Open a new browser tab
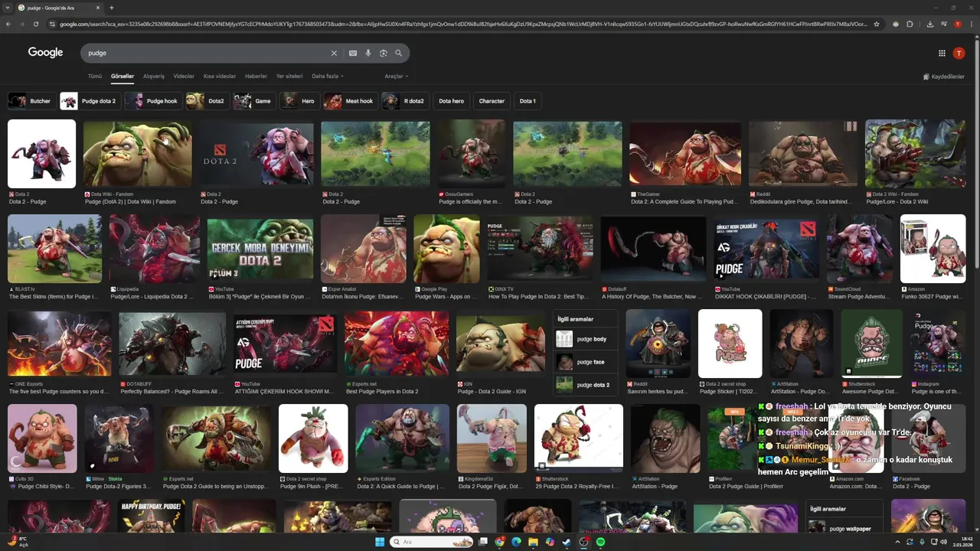The image size is (980, 551). pos(112,8)
